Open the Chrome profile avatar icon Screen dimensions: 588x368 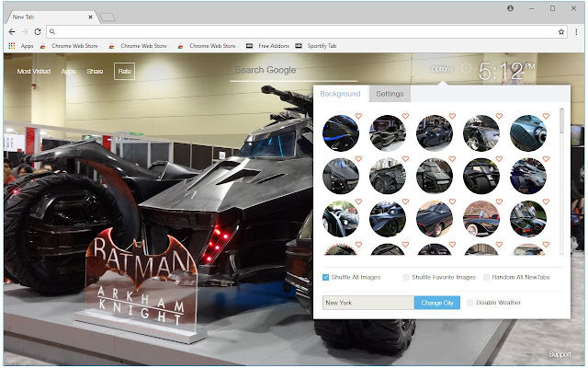click(x=511, y=8)
